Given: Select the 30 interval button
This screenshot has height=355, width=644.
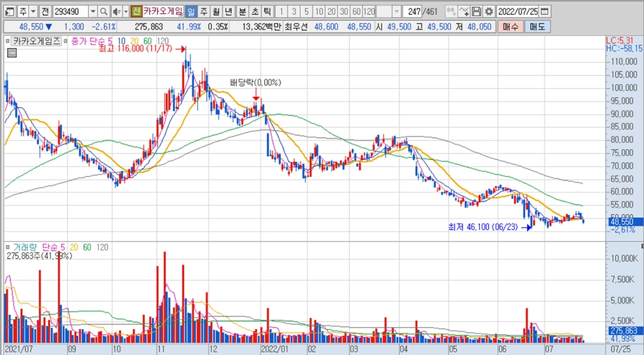Looking at the screenshot, I should tap(344, 12).
